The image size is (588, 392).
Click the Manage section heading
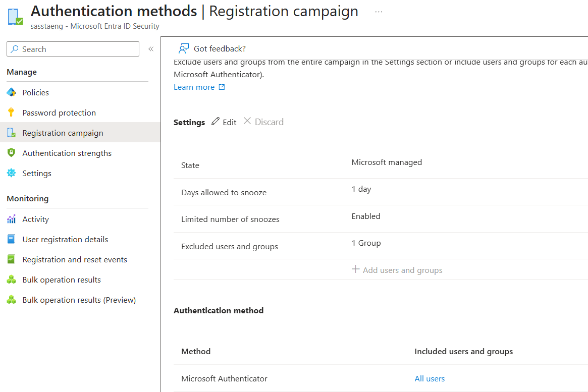(22, 72)
